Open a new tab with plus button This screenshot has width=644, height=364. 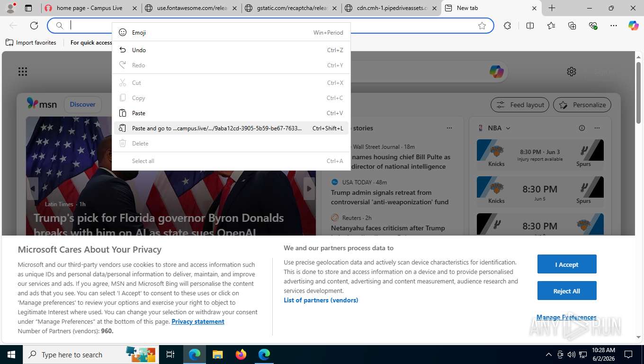coord(552,8)
